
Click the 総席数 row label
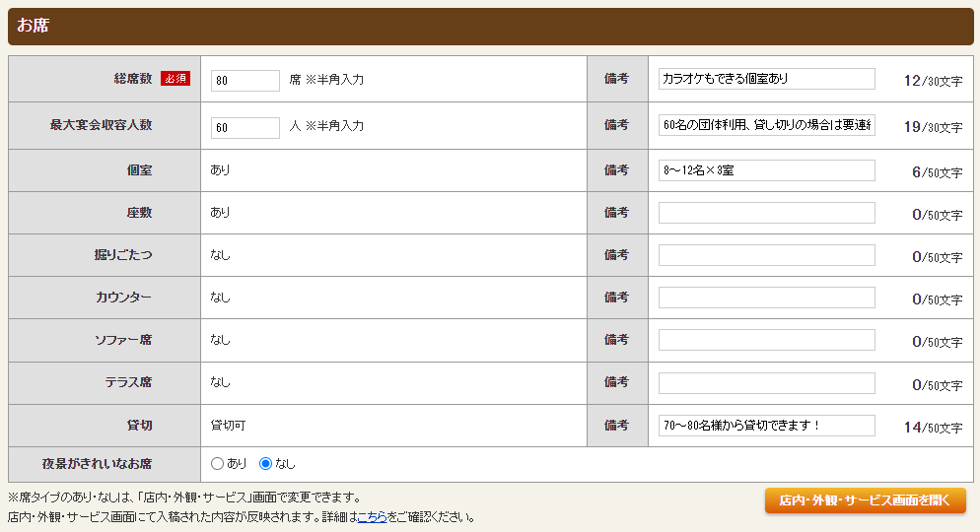coord(132,78)
